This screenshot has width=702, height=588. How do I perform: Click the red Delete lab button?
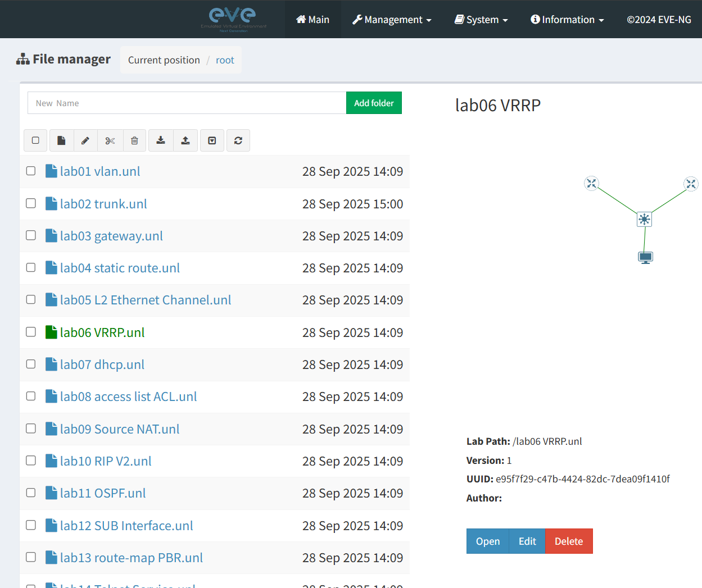[568, 541]
